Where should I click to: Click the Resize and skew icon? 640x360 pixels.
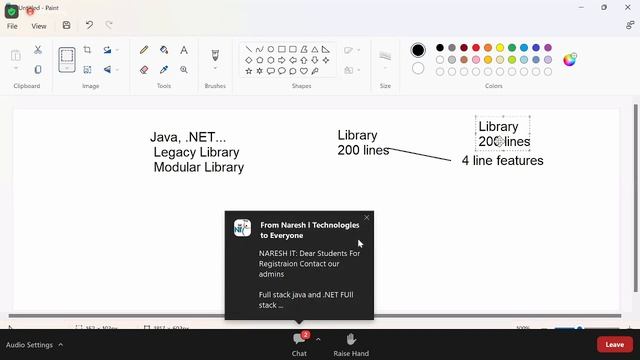(x=87, y=70)
